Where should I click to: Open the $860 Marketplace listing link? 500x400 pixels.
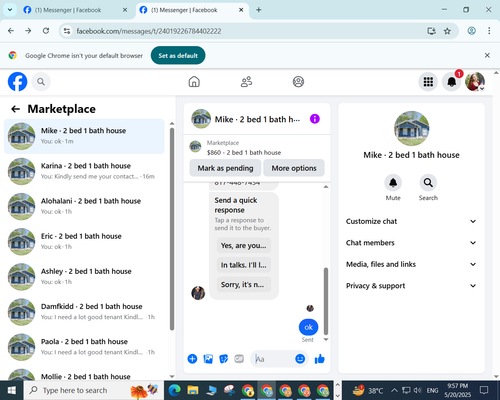pos(244,152)
